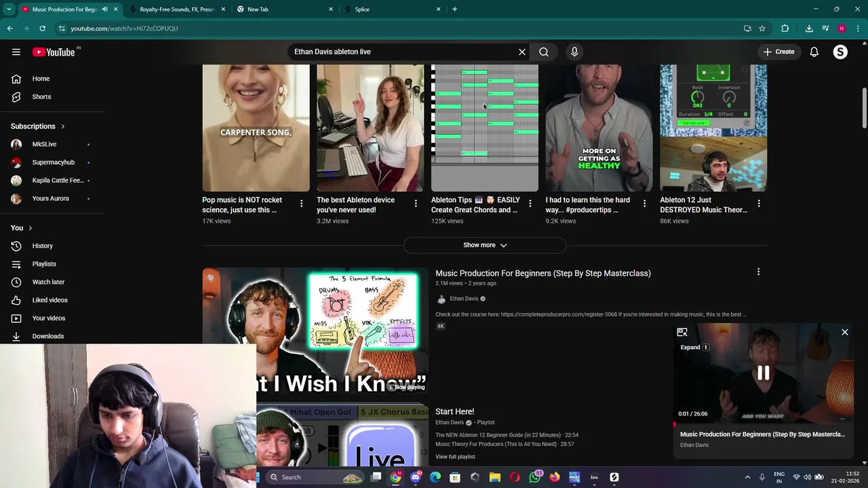The width and height of the screenshot is (868, 488).
Task: Select Music Production For Beginners tab
Action: point(64,9)
